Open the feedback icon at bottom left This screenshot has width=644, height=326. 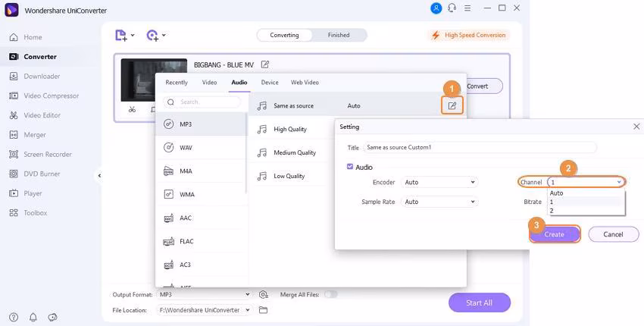pos(52,317)
